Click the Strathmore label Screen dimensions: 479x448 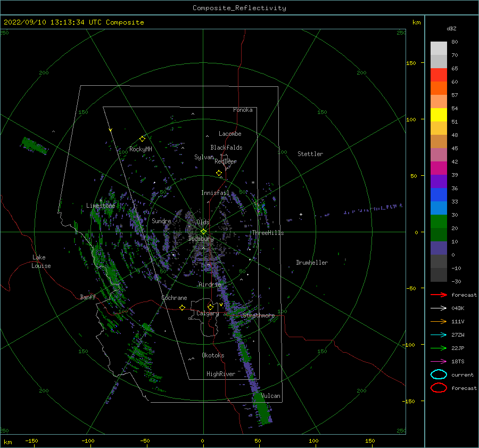(x=259, y=315)
